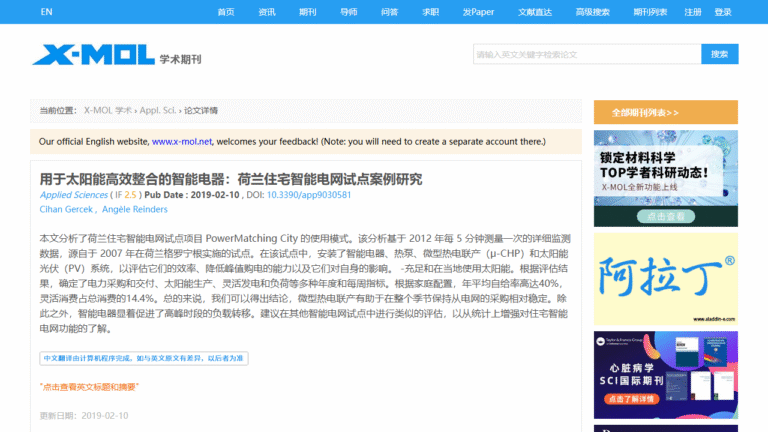
Task: Click the 登录 login link
Action: pyautogui.click(x=723, y=12)
